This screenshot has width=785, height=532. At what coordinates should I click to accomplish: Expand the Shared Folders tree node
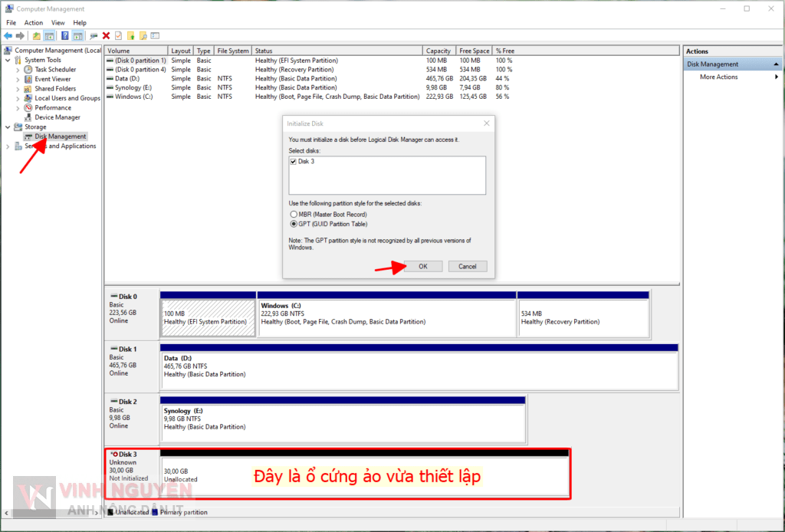point(18,89)
